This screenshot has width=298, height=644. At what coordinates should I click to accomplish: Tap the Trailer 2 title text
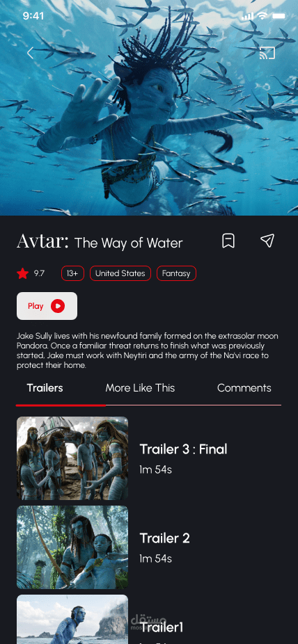[165, 538]
